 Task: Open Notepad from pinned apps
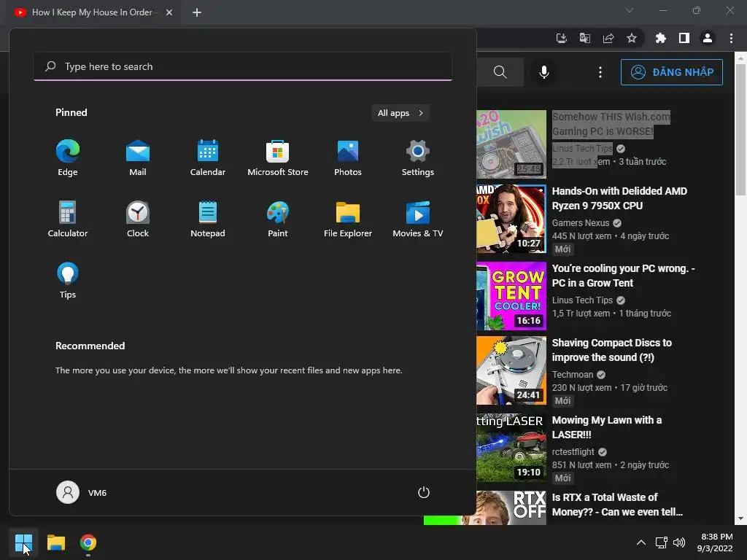pos(208,219)
